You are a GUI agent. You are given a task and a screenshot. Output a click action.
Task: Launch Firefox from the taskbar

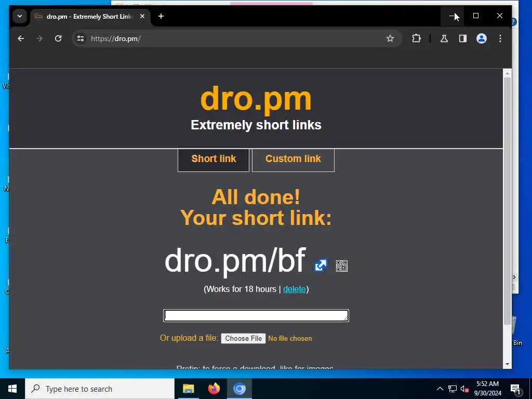coord(214,389)
